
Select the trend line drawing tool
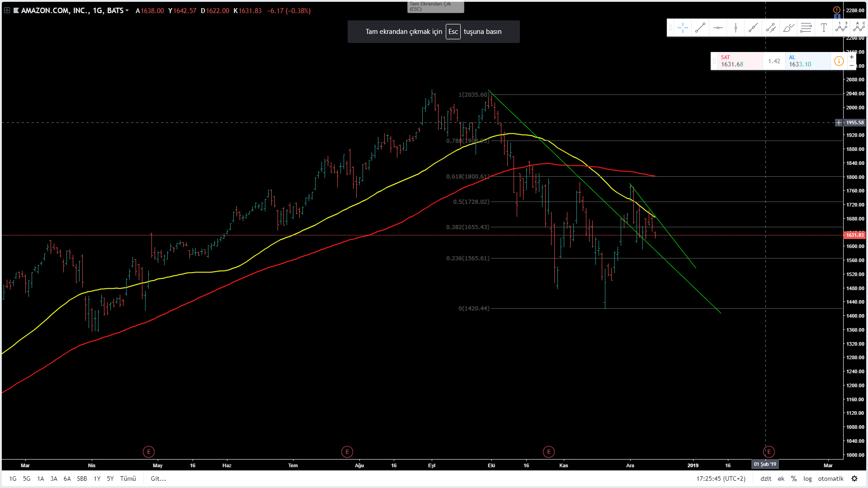pos(700,28)
